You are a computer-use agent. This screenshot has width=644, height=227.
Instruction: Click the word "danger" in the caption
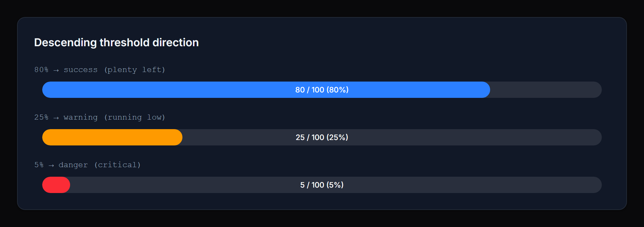(73, 165)
